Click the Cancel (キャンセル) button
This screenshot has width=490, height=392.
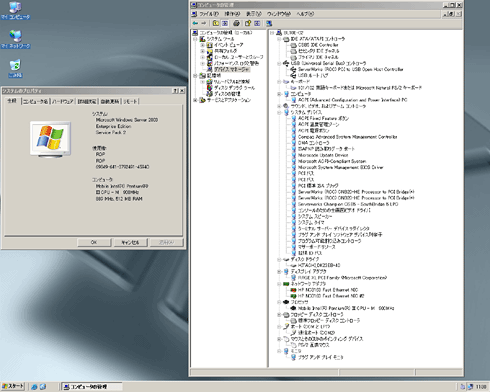tap(130, 242)
